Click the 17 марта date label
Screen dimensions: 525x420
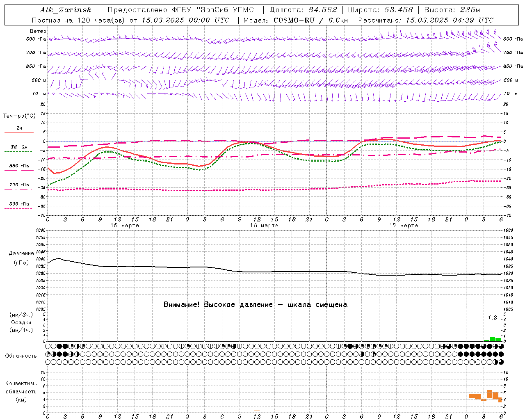click(x=404, y=226)
